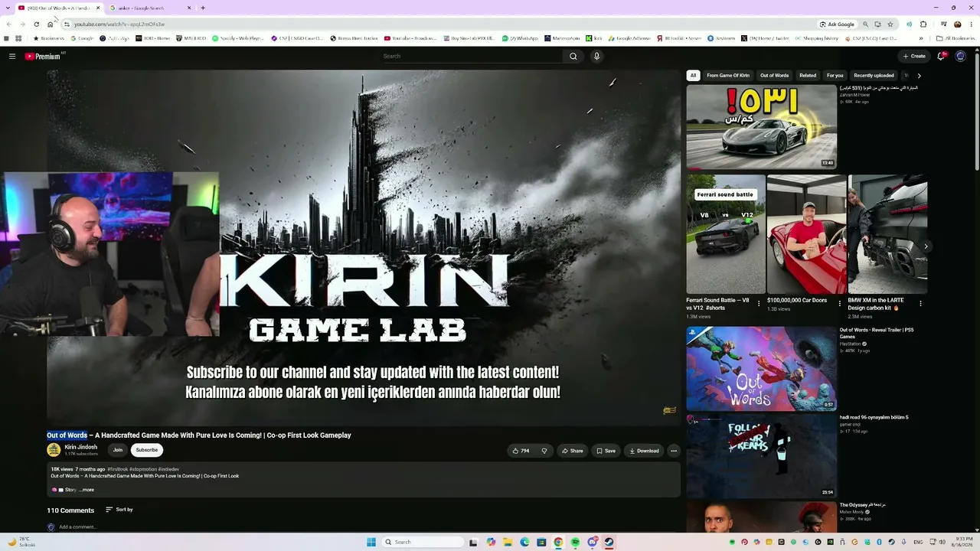
Task: Open The Odyssey video thumbnail
Action: click(x=761, y=518)
